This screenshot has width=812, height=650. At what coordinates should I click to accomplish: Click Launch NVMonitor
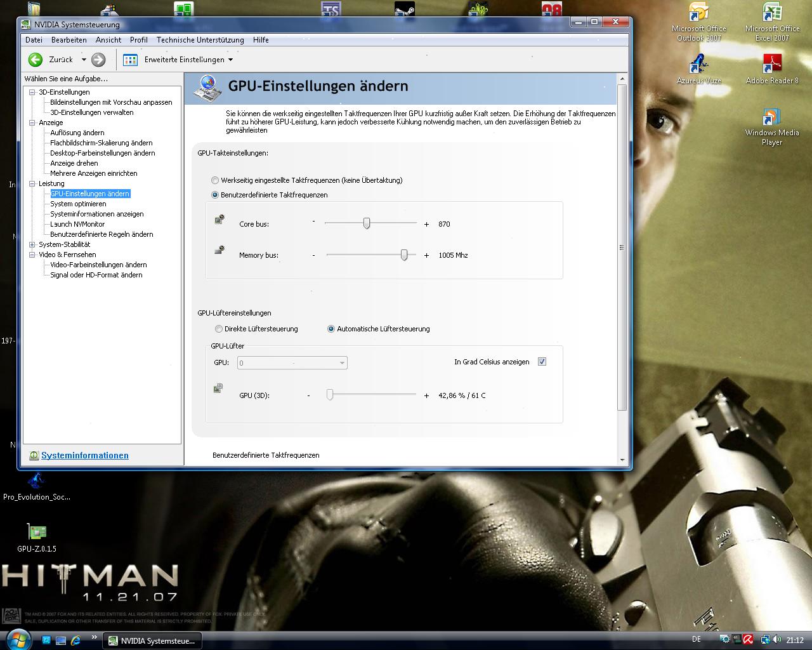[77, 224]
